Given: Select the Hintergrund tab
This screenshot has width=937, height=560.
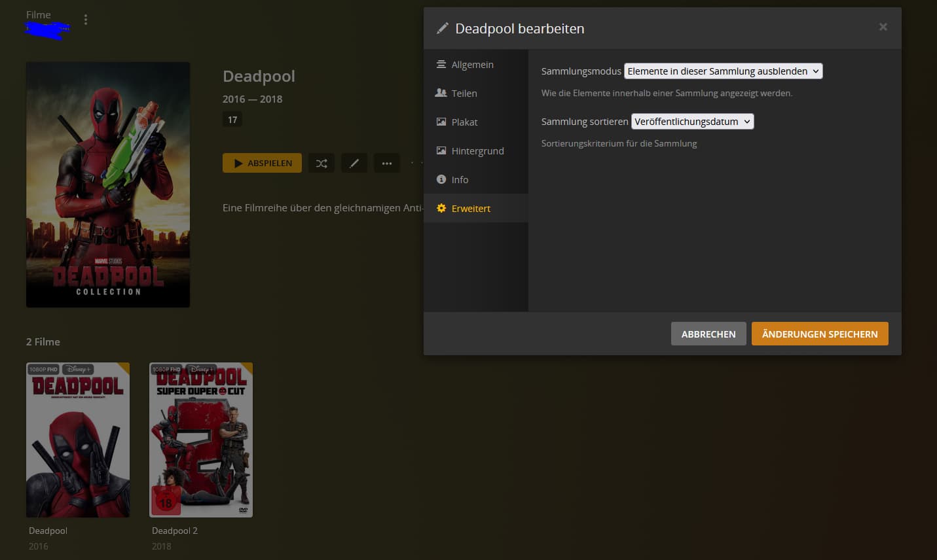Looking at the screenshot, I should click(x=476, y=150).
